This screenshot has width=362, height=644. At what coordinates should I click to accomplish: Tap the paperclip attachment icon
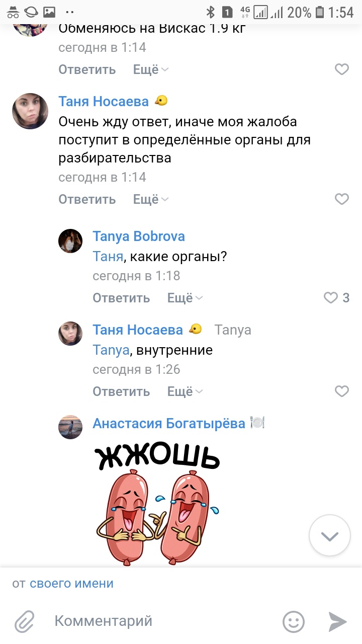click(24, 622)
